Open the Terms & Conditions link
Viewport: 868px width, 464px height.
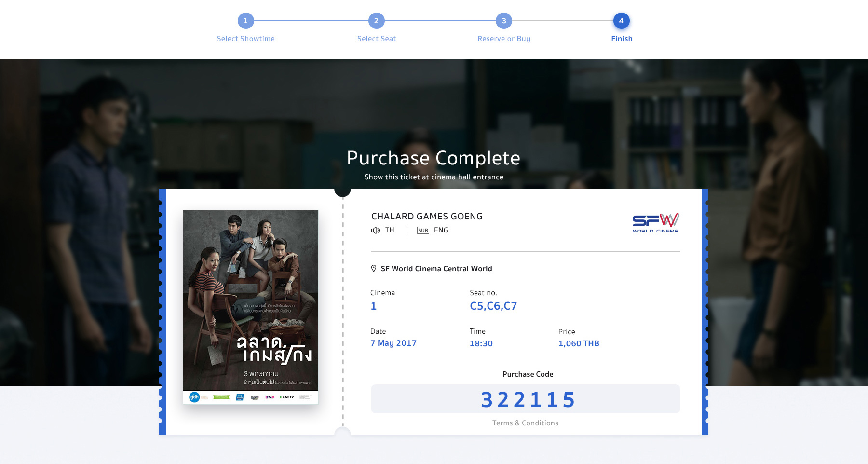[525, 423]
